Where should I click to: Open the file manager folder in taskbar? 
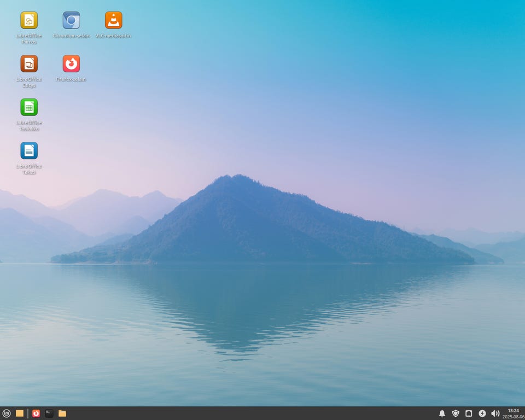(62, 413)
